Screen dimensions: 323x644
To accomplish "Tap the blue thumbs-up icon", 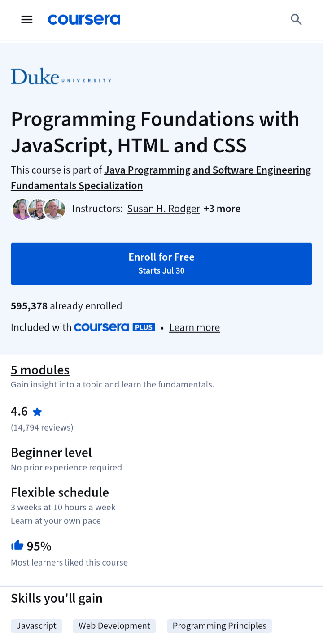I will coord(17,545).
